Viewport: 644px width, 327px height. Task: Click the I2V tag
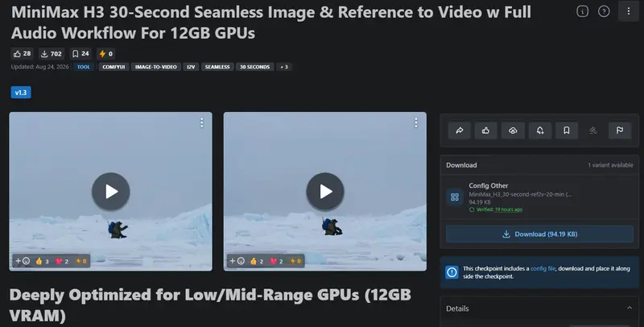point(191,67)
